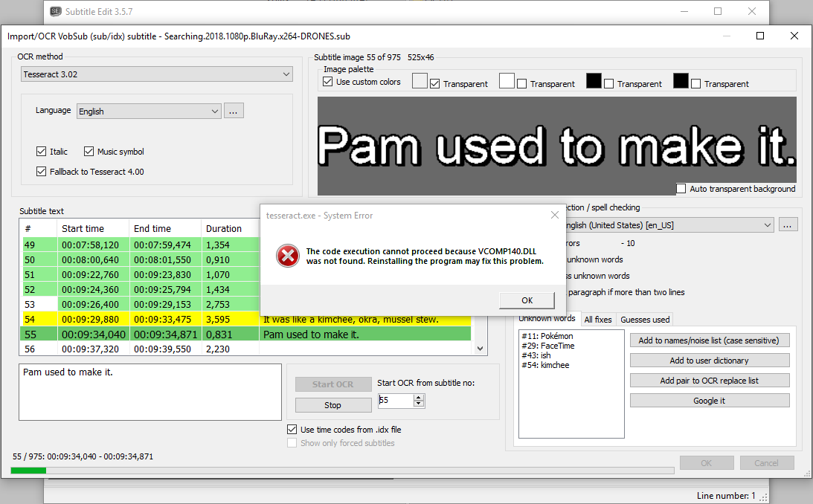Pick the first light palette color swatch
This screenshot has width=813, height=504.
[x=420, y=81]
